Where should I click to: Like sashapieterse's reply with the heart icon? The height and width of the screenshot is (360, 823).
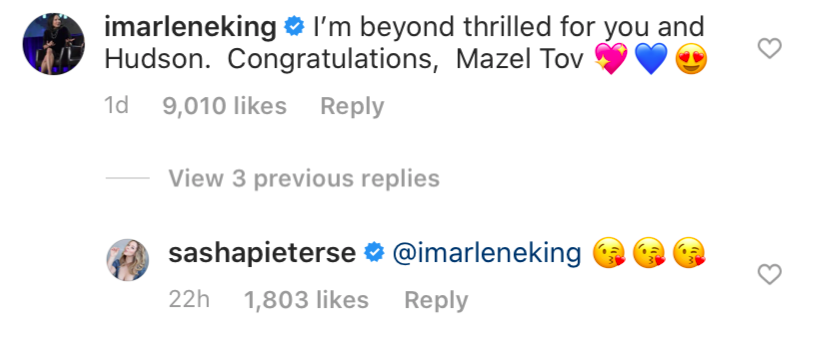(769, 274)
